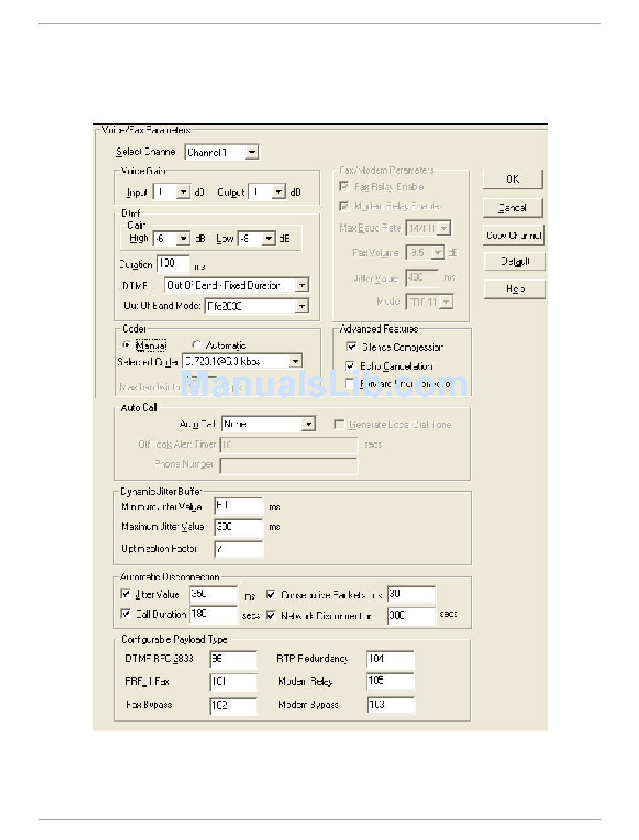
Task: Click the OK button
Action: point(513,180)
